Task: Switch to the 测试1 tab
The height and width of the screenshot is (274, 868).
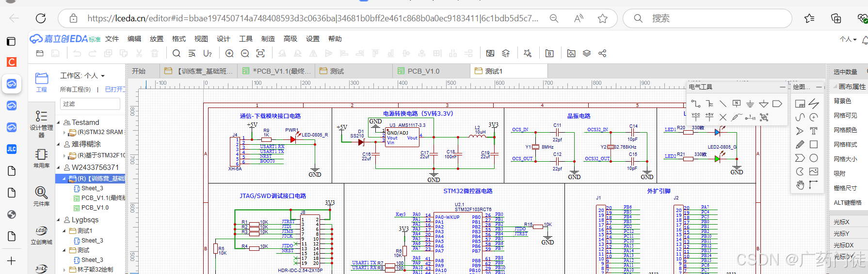Action: (x=508, y=71)
